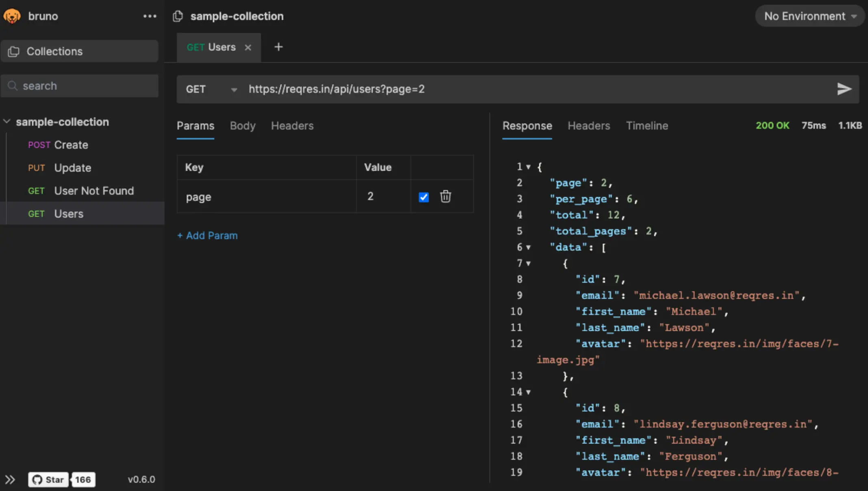Switch to the Body tab
The image size is (868, 491).
tap(243, 126)
